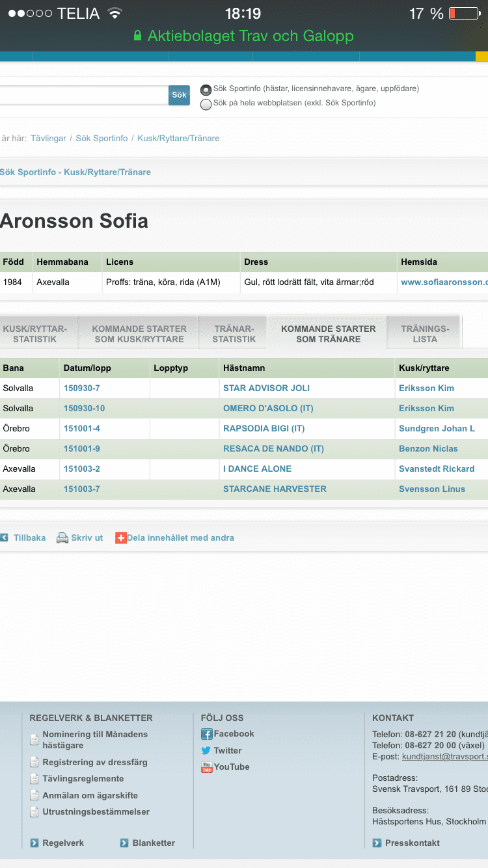Click the red plus share icon
Screen dimensions: 488x868
click(x=121, y=538)
